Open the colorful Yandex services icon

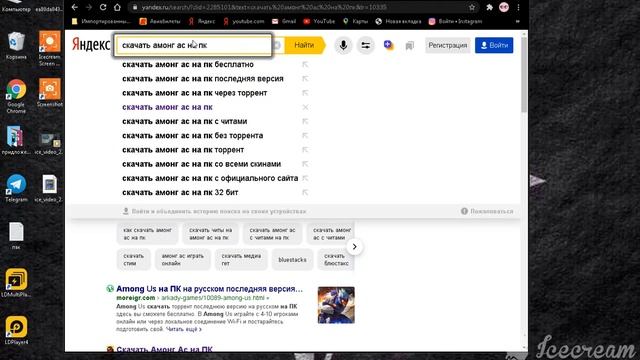click(389, 45)
